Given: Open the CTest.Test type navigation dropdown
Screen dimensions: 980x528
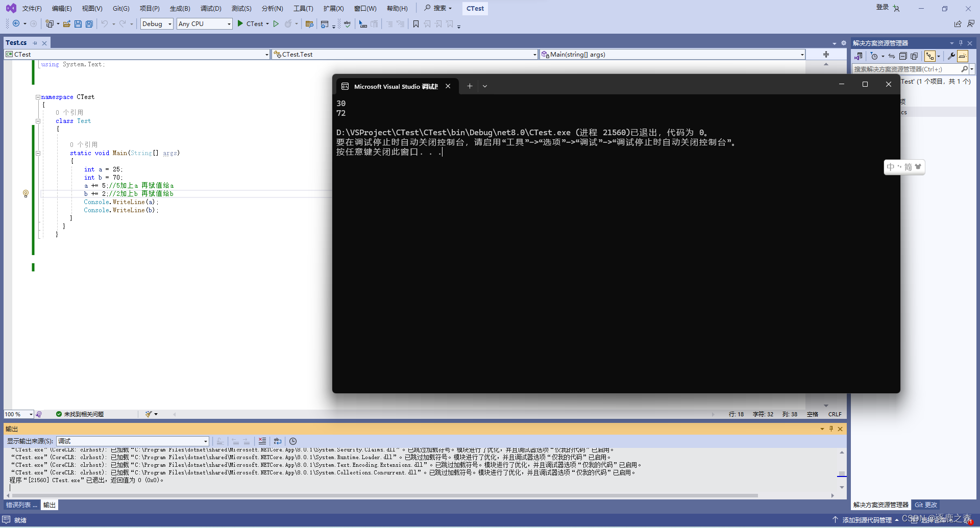Looking at the screenshot, I should pos(405,54).
